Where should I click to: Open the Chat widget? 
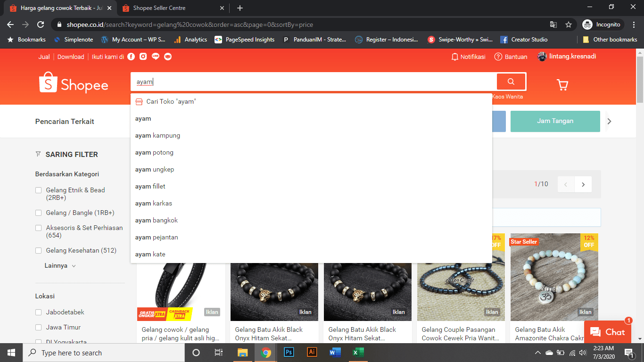point(608,331)
